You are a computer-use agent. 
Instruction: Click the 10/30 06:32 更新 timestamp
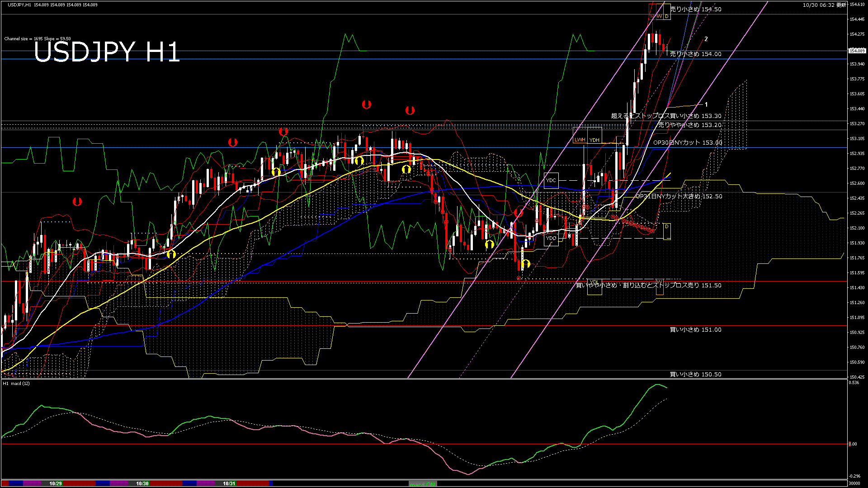tap(824, 5)
